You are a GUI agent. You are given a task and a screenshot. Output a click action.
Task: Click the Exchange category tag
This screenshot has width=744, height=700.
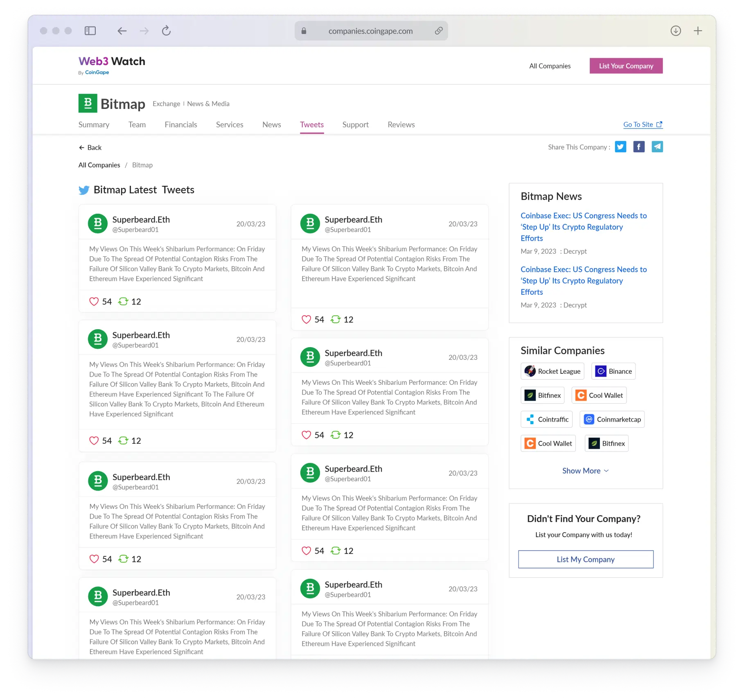click(166, 104)
